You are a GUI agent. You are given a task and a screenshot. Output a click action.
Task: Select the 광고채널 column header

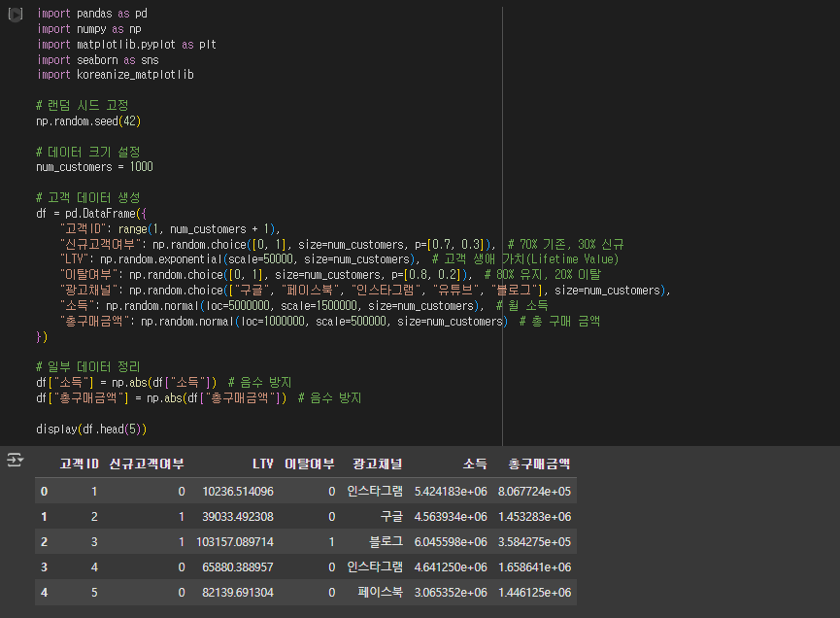click(378, 463)
